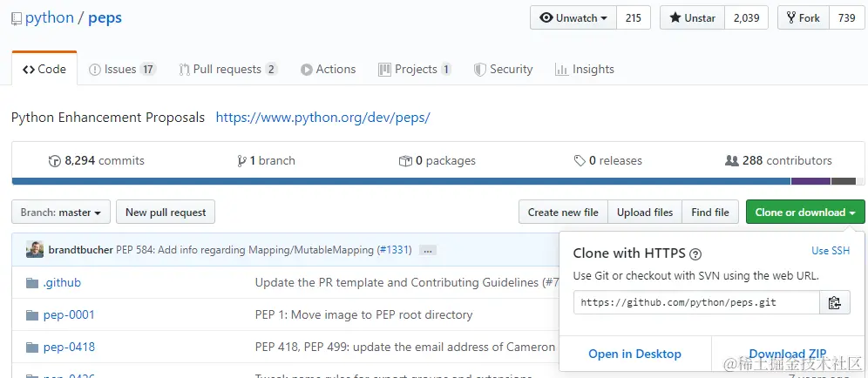Click the help icon beside Clone with HTTPS

695,254
